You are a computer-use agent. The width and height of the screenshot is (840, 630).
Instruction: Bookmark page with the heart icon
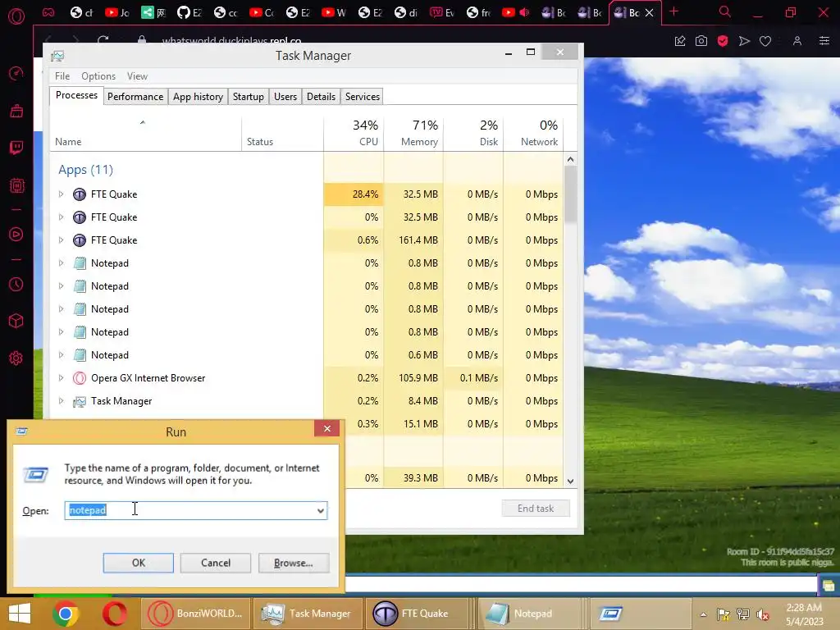[765, 41]
